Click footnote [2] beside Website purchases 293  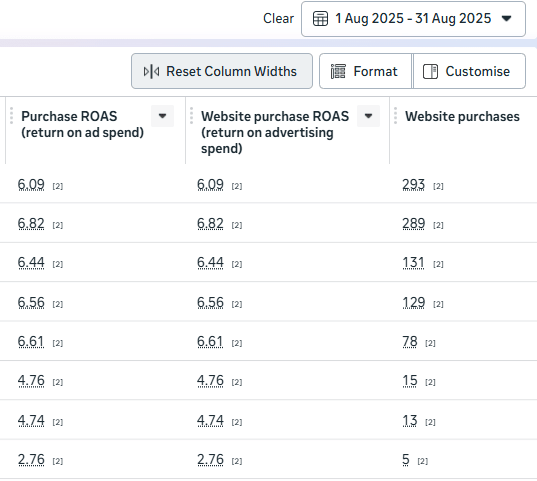(x=438, y=186)
